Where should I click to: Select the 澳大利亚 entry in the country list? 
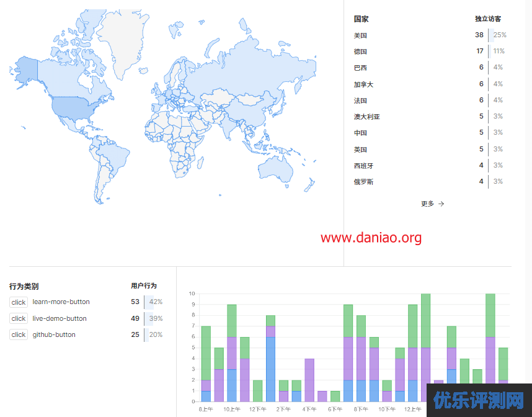tap(367, 117)
